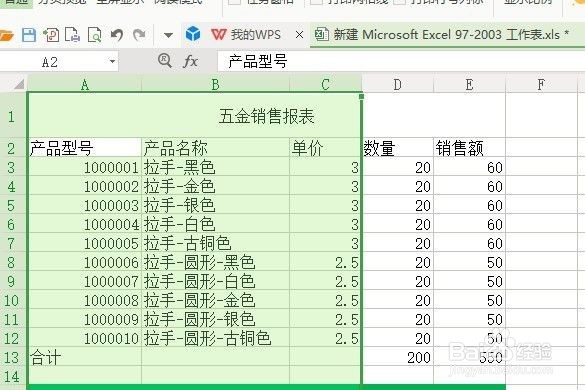This screenshot has width=585, height=390.
Task: Click the fx Insert Function icon
Action: tap(190, 61)
